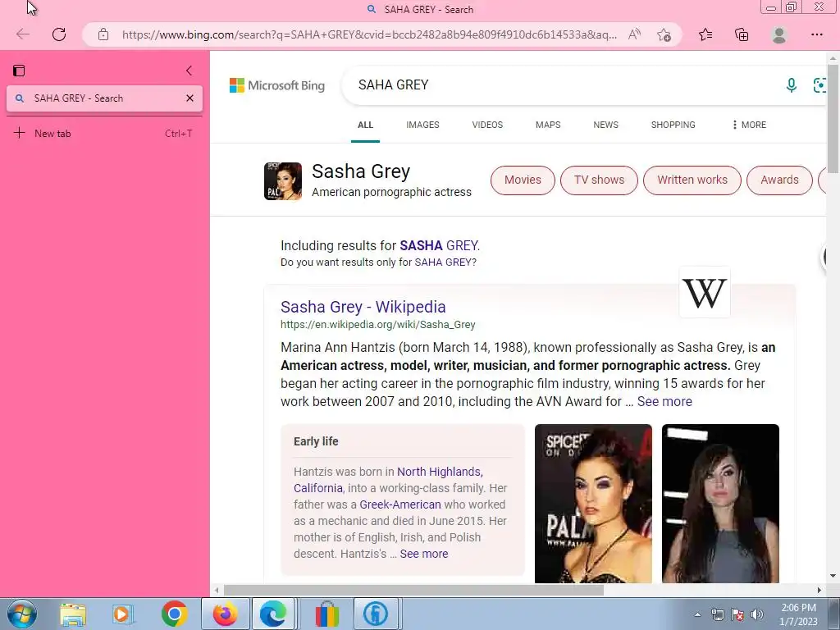Switch to the VIDEOS tab
Viewport: 840px width, 630px height.
coord(487,125)
